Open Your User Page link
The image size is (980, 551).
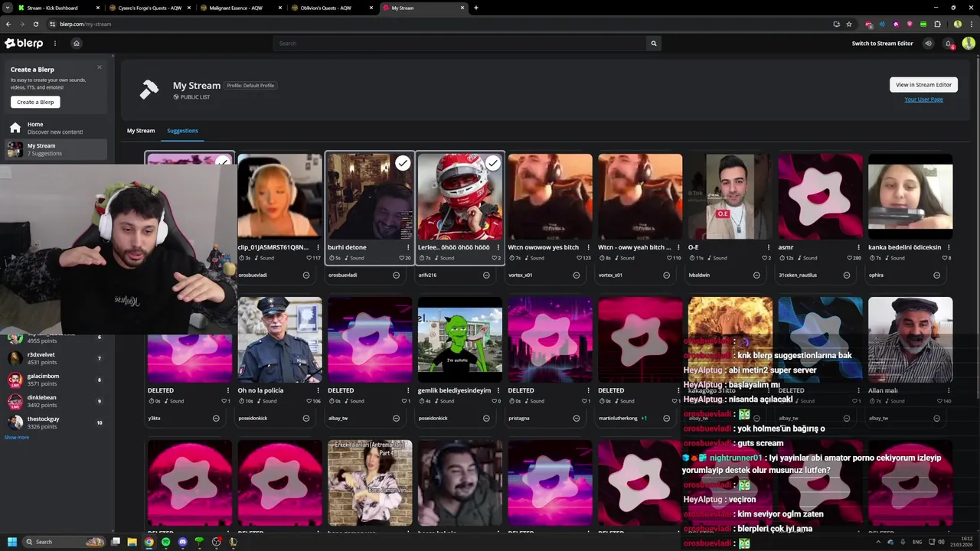(923, 99)
